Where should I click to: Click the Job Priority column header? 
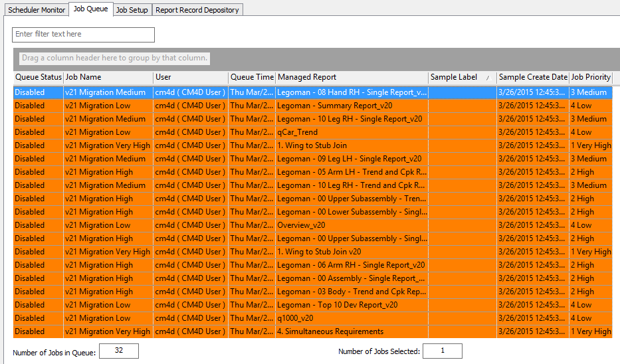[590, 77]
